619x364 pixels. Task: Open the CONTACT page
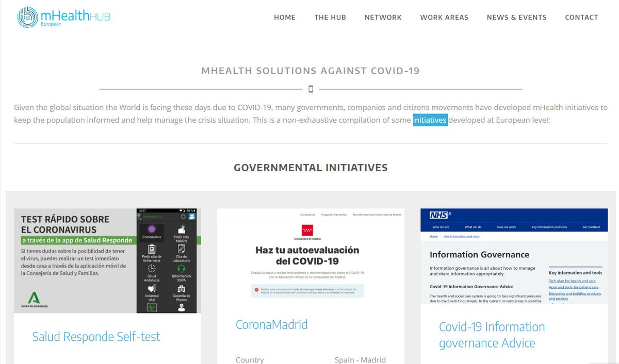click(x=581, y=17)
